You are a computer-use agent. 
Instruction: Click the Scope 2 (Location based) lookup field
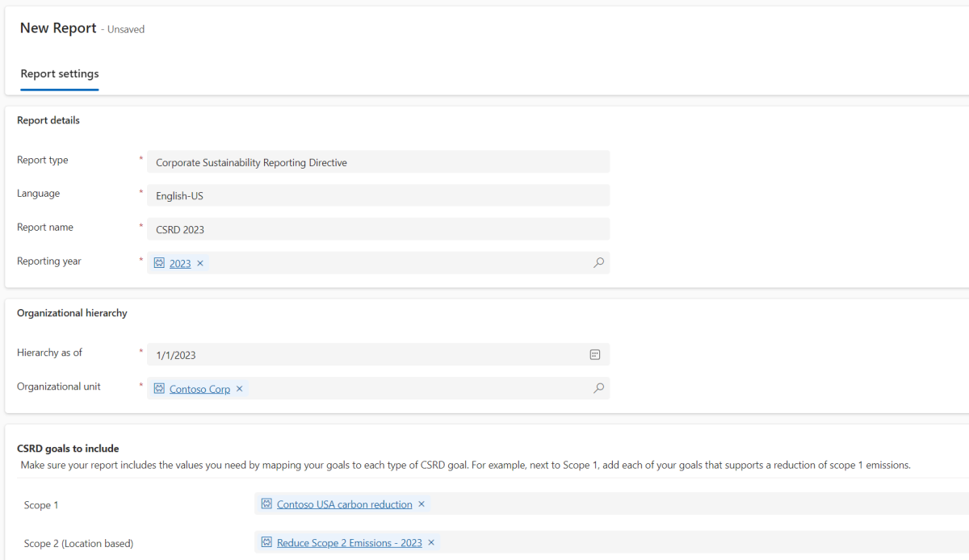tap(611, 542)
